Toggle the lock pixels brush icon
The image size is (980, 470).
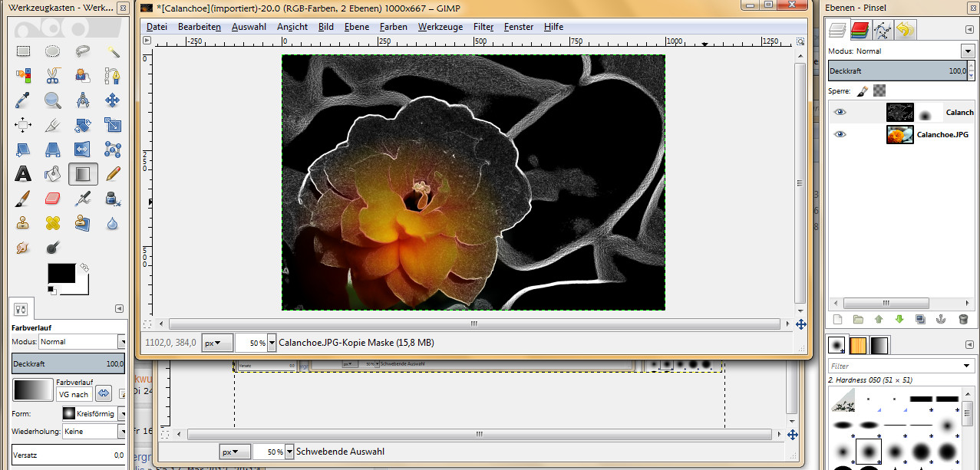tap(862, 90)
